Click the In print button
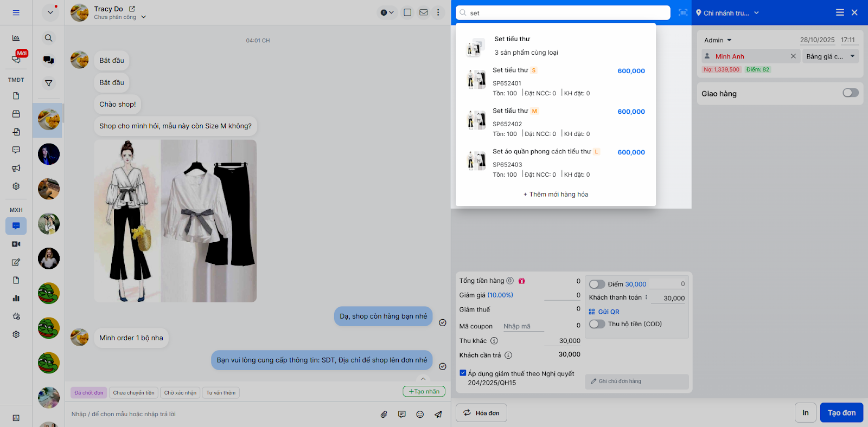Screen dimensions: 868x427 coord(805,413)
